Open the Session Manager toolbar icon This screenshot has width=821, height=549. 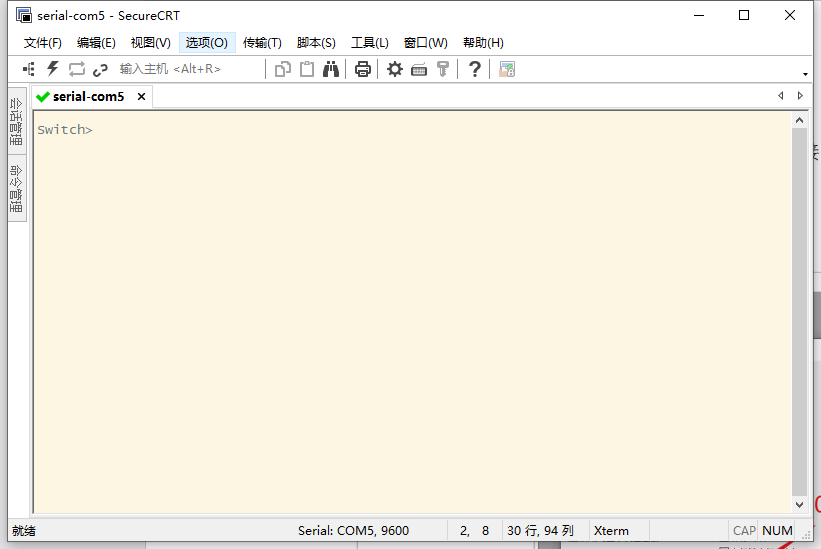pos(29,69)
